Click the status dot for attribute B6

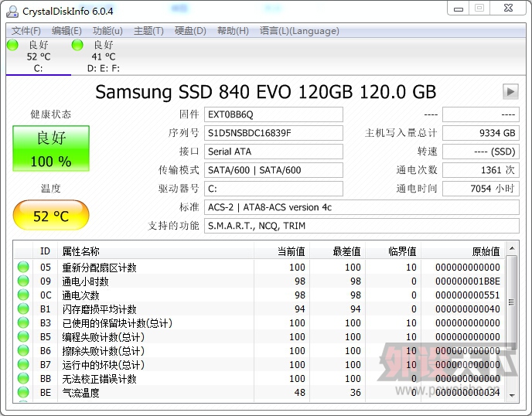pyautogui.click(x=23, y=350)
